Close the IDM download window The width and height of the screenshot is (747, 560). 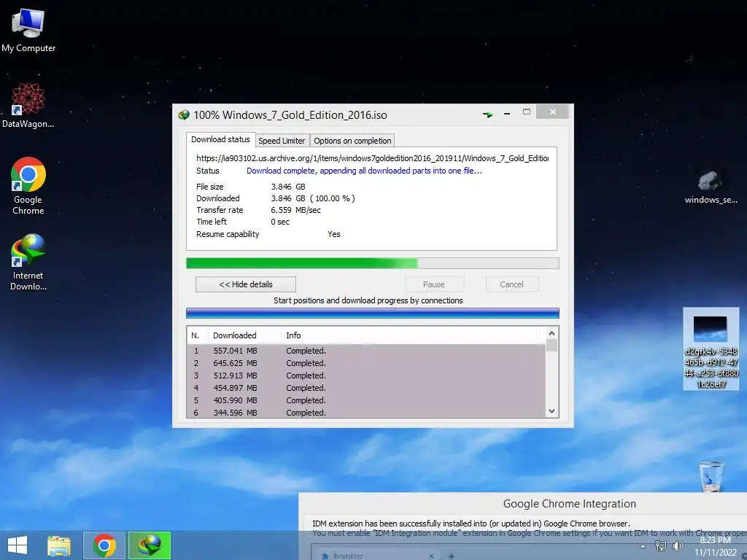point(552,112)
